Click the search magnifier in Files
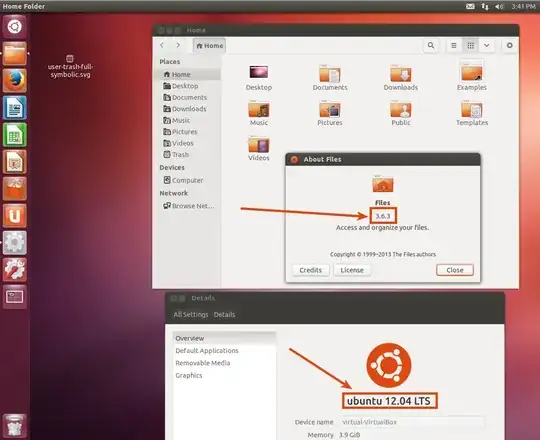Viewport: 540px width, 440px height. [431, 45]
